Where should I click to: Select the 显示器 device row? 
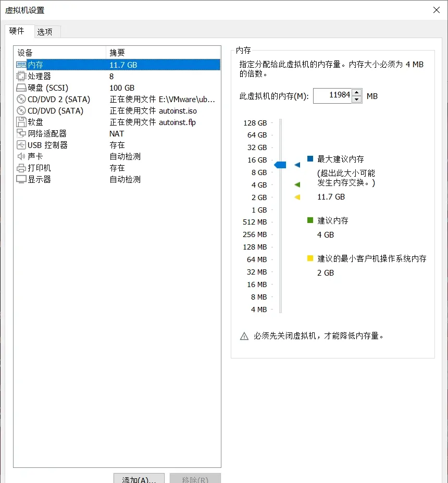tap(117, 179)
